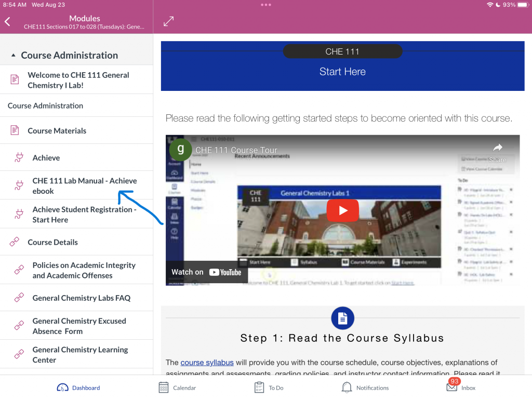The image size is (532, 399).
Task: Open Policies on Academic Integrity link
Action: tap(84, 270)
